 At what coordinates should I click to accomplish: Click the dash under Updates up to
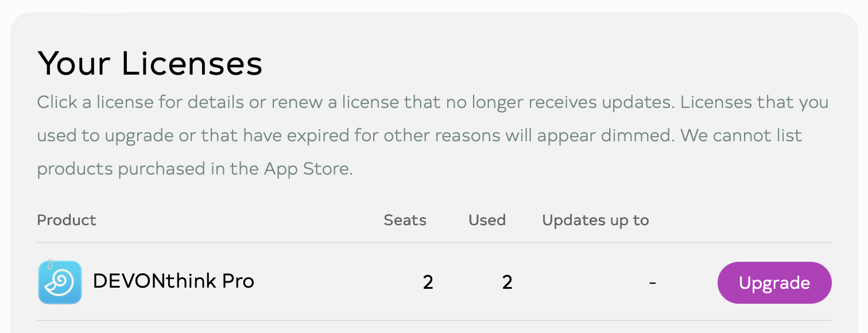tap(652, 282)
